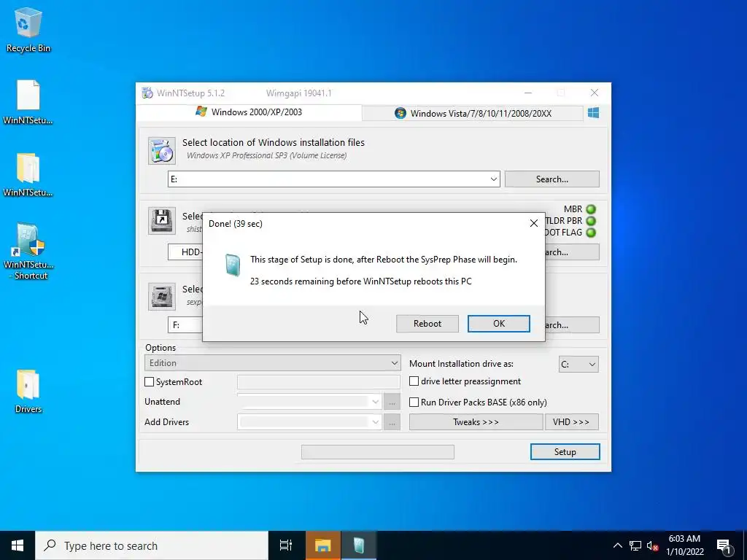The image size is (747, 560).
Task: Click the SystemRoot text field
Action: pos(319,382)
